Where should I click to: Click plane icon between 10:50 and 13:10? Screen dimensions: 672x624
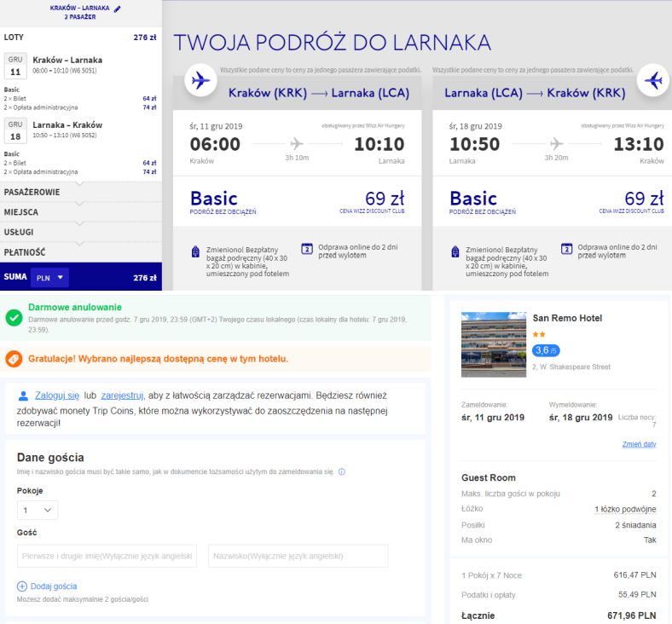click(556, 143)
